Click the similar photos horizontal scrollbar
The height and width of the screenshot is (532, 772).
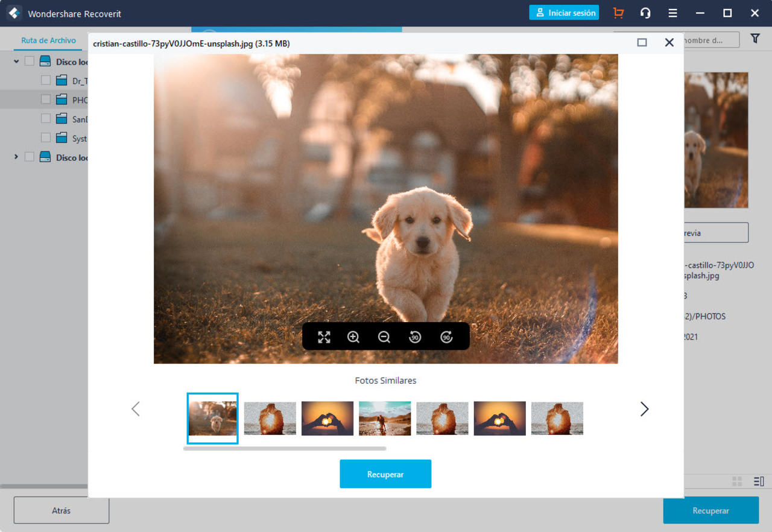coord(285,449)
